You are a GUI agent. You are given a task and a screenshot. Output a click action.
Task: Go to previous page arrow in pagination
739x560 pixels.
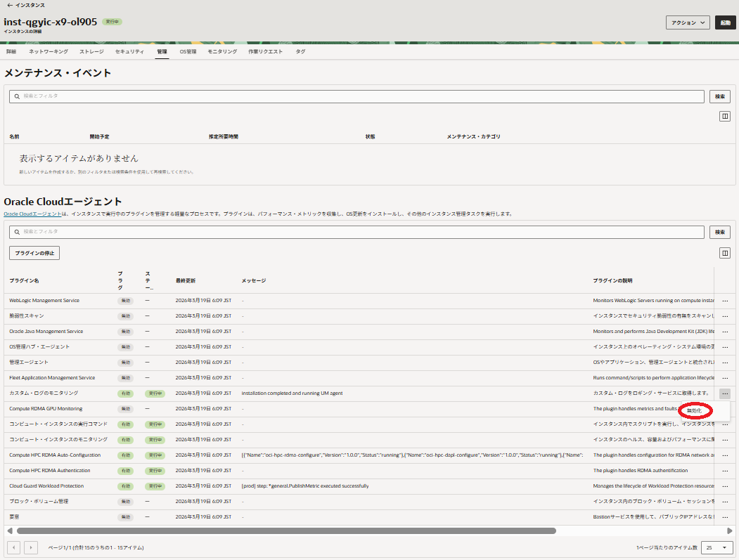13,547
